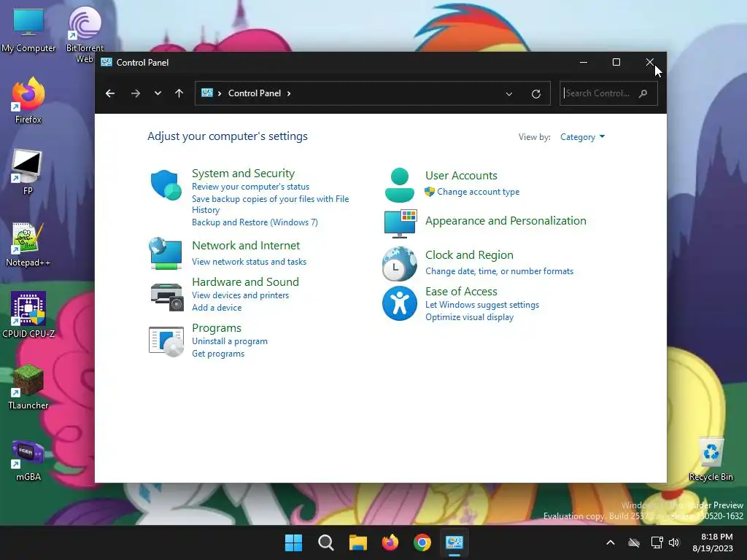The image size is (747, 560).
Task: Click Add a device link
Action: 216,308
